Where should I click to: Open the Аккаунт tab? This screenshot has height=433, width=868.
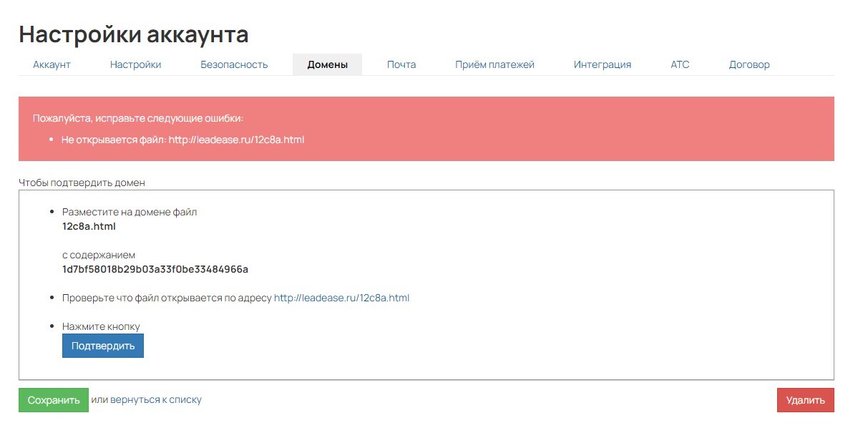(52, 64)
